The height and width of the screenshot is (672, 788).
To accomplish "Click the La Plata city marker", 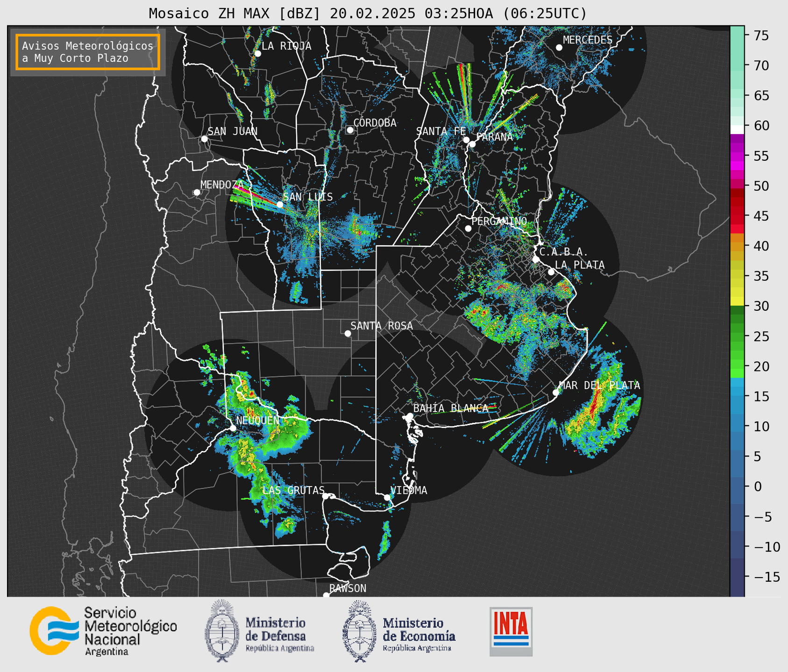I will (x=551, y=272).
